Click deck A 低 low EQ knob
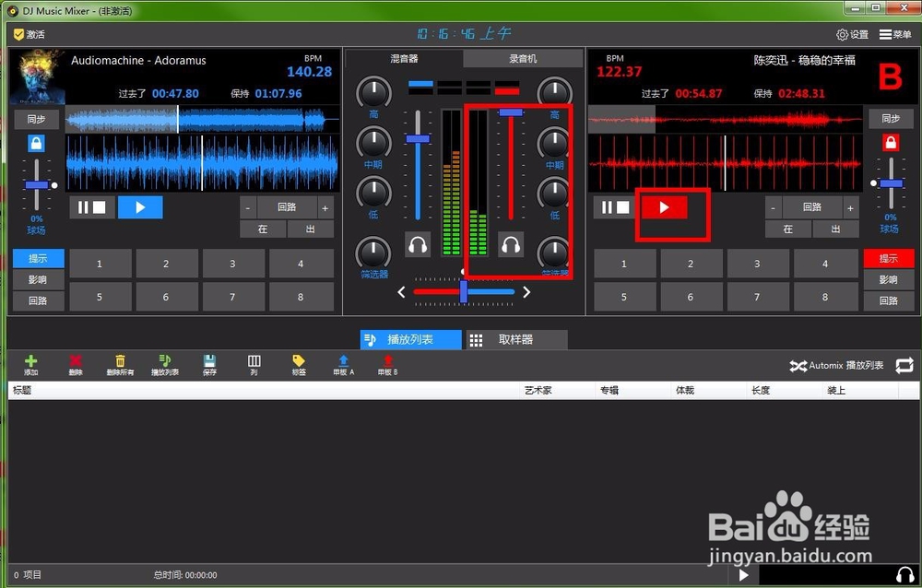 tap(374, 192)
